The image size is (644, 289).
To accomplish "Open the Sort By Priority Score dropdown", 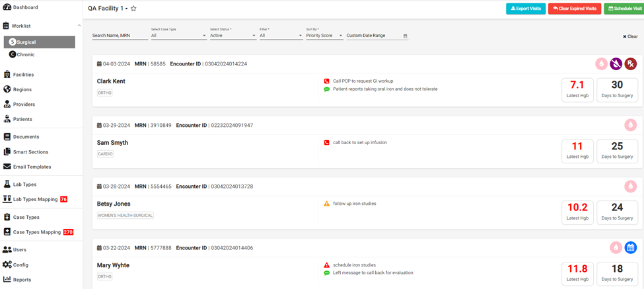I will click(x=324, y=36).
